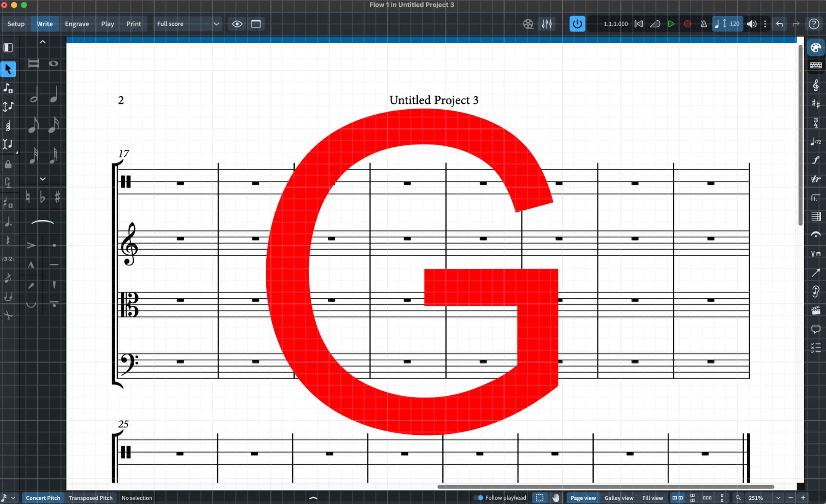Open the Mixer window
This screenshot has width=826, height=504.
(547, 24)
